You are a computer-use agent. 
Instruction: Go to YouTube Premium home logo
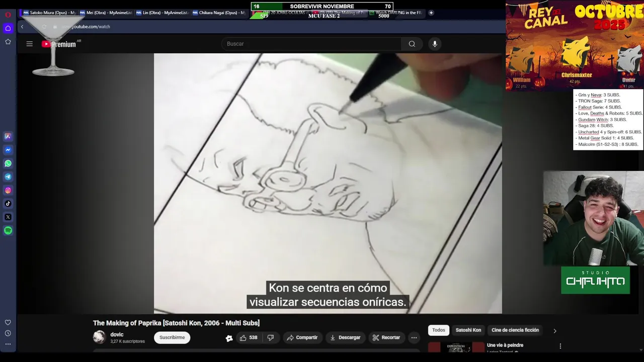tap(59, 44)
